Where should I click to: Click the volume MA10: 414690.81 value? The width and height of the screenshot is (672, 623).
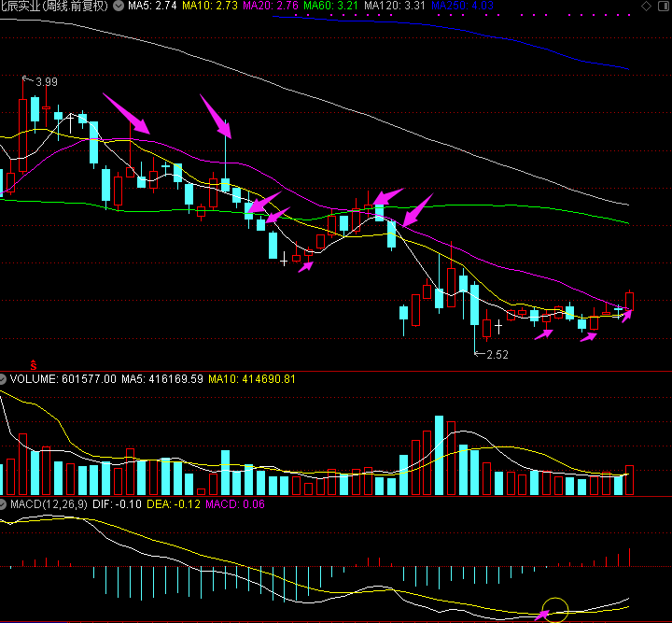click(252, 379)
